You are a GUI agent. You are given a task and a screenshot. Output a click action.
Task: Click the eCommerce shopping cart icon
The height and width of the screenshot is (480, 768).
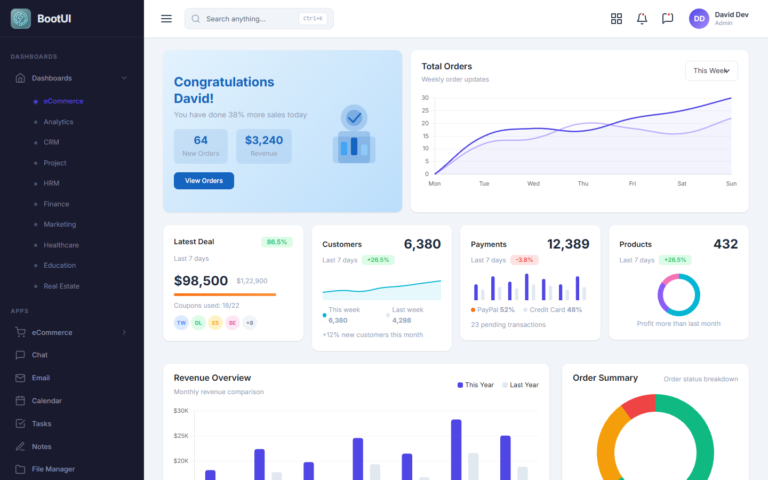click(20, 332)
